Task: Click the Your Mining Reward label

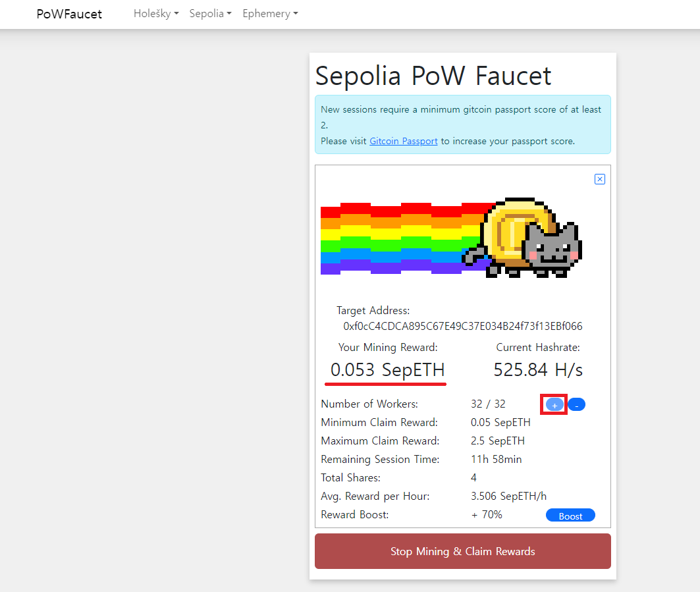Action: coord(387,347)
